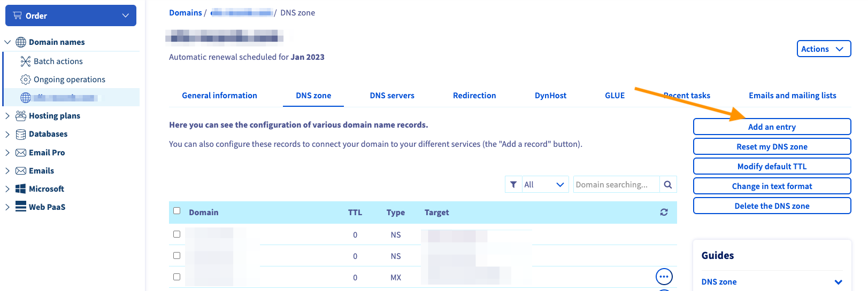This screenshot has width=868, height=291.
Task: Click Reset my DNS zone button
Action: [772, 146]
